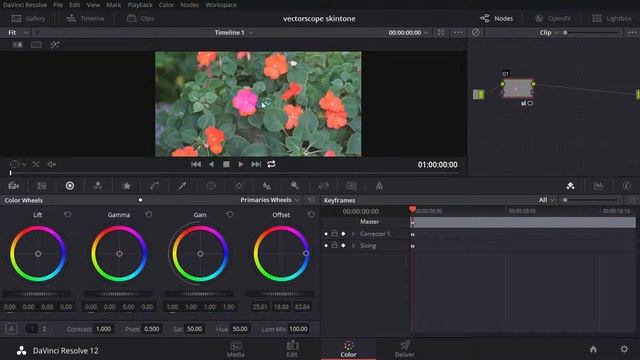Toggle highlight mode wand icon
Image resolution: width=640 pixels, height=360 pixels.
(55, 44)
